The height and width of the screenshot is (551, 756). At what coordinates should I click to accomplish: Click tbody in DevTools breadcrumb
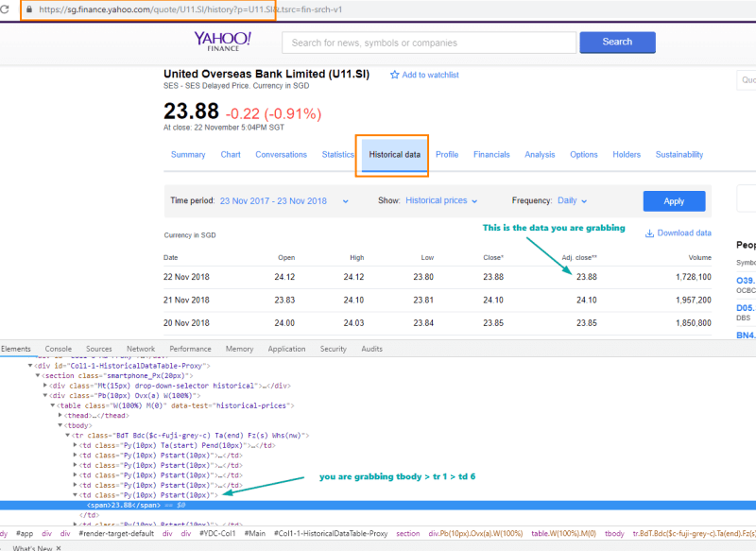pyautogui.click(x=614, y=534)
